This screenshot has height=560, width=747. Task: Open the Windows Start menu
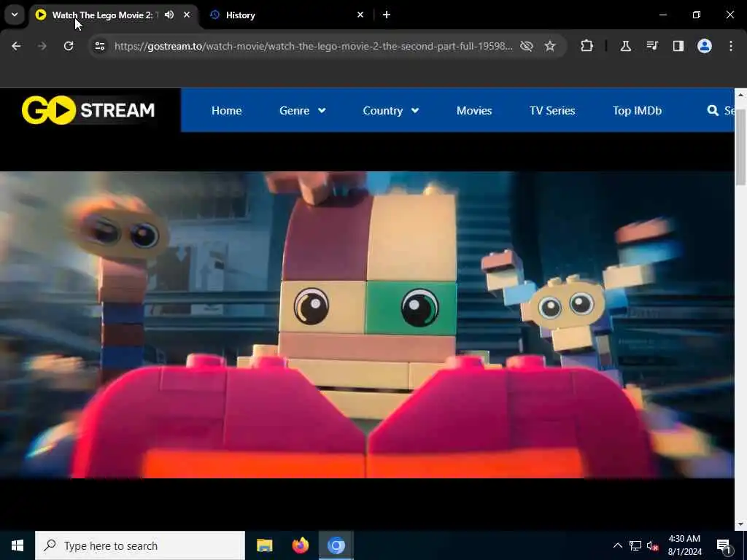tap(18, 545)
